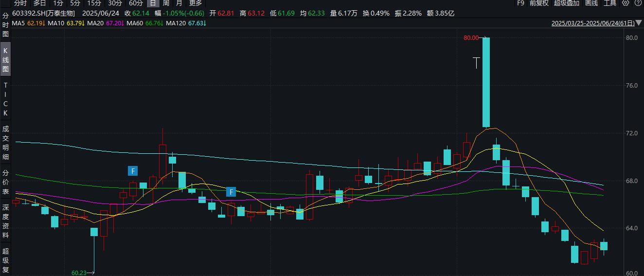This screenshot has width=644, height=276.
Task: Select the 月 monthly period tab
Action: pyautogui.click(x=179, y=3)
